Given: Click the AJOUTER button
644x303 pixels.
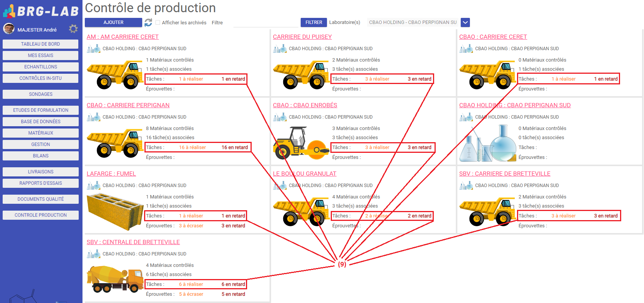Looking at the screenshot, I should pyautogui.click(x=113, y=22).
